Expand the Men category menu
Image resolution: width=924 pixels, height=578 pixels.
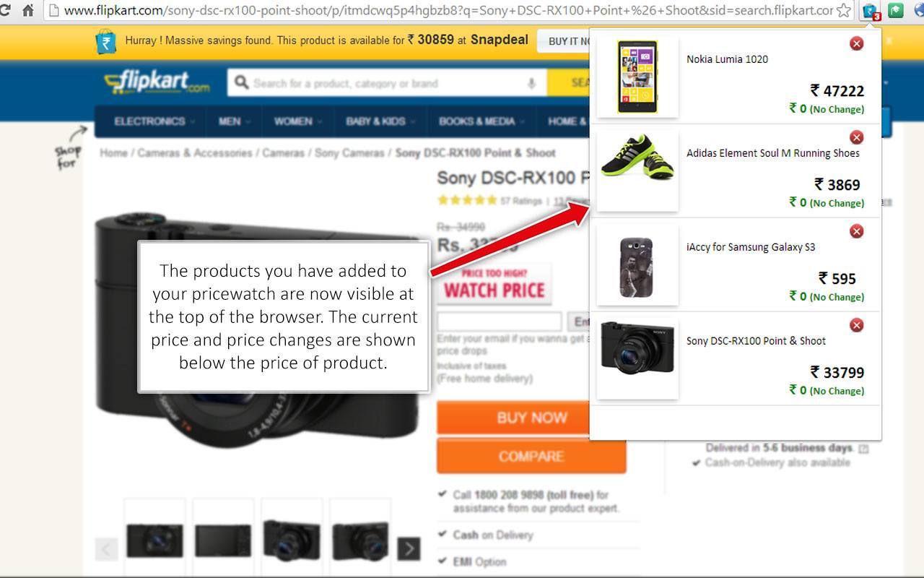tap(235, 121)
